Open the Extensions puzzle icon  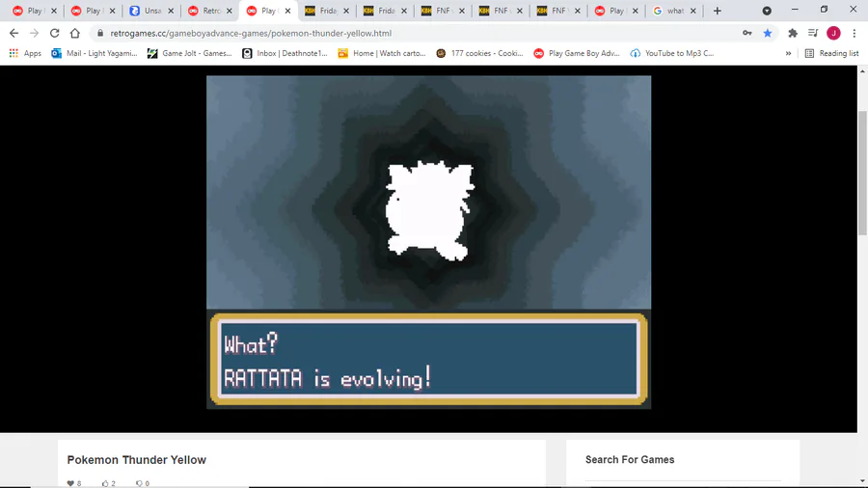click(x=793, y=33)
